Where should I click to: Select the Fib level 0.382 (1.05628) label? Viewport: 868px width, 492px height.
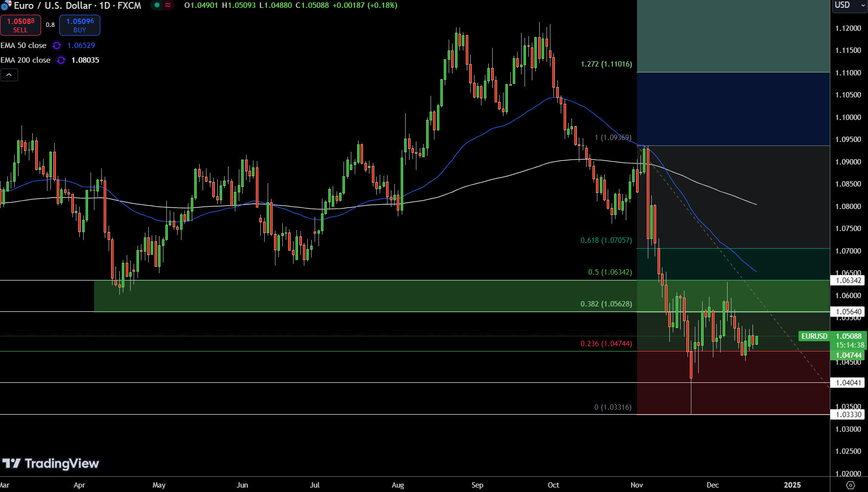pos(606,304)
